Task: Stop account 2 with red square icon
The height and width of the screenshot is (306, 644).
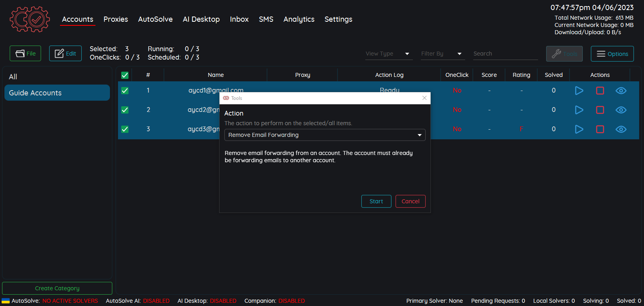Action: (600, 110)
